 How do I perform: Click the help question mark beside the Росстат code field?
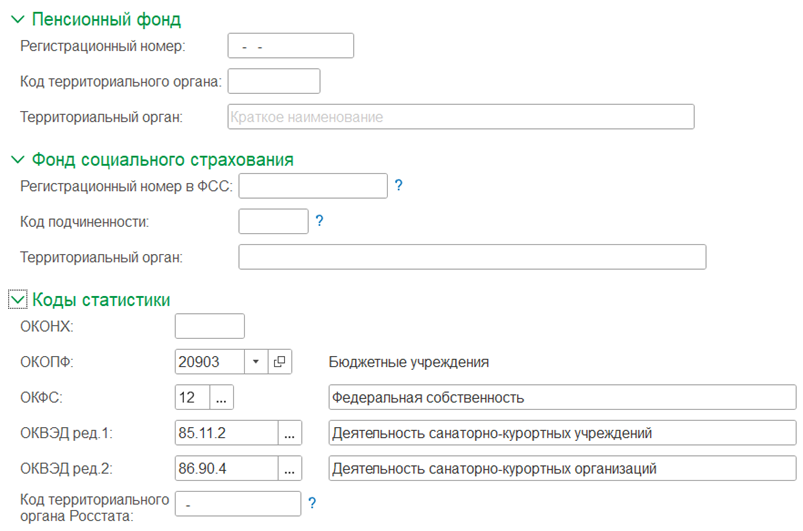(312, 503)
